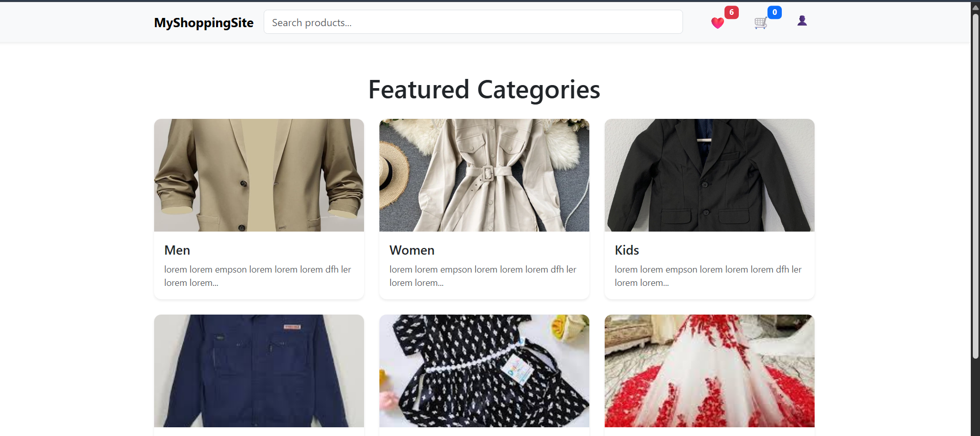Open the navy blue jacket card
The height and width of the screenshot is (436, 980).
click(259, 371)
